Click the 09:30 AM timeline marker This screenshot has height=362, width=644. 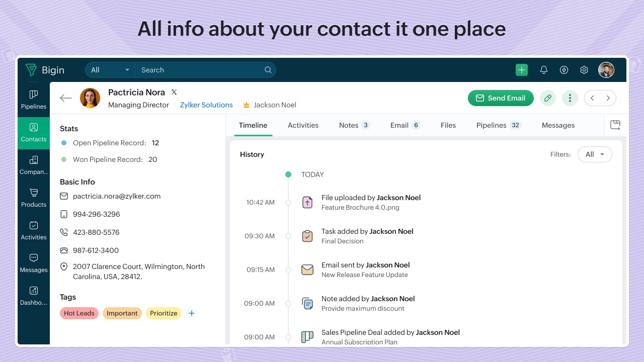coord(288,236)
